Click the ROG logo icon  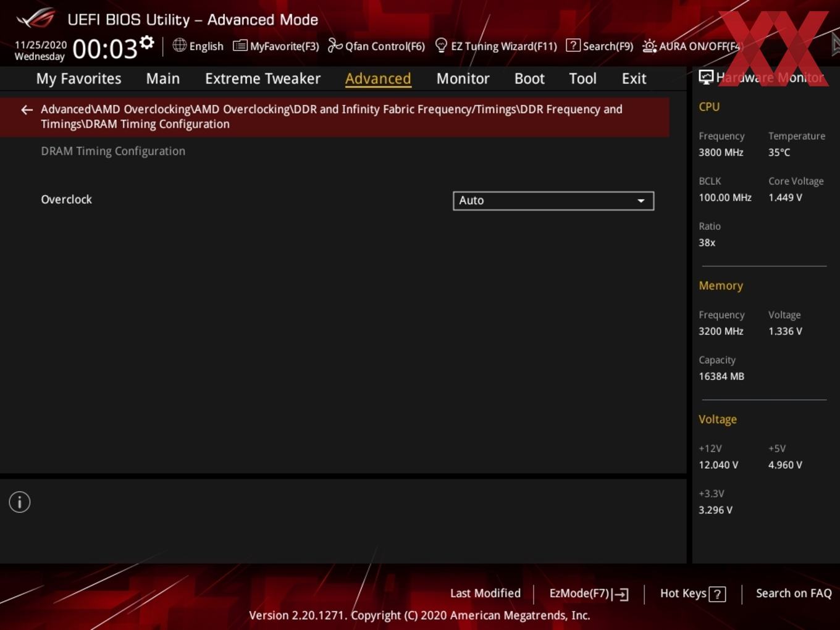(x=36, y=19)
